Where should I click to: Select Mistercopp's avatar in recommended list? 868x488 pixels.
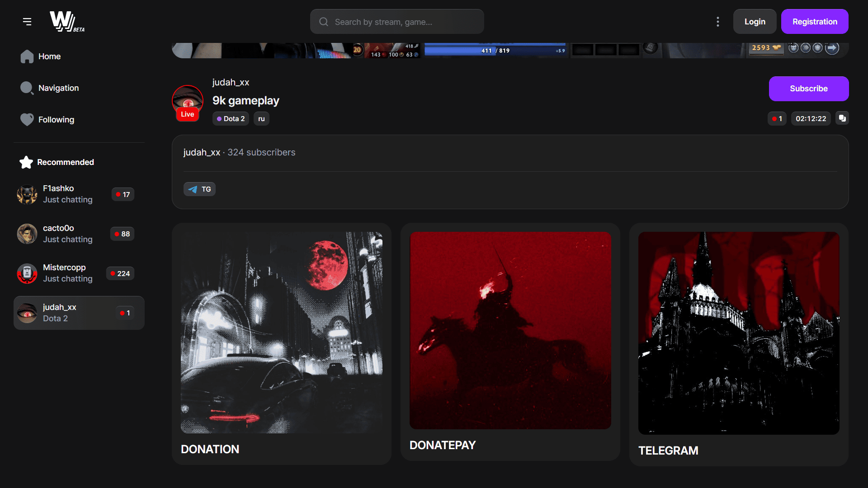[x=27, y=273]
